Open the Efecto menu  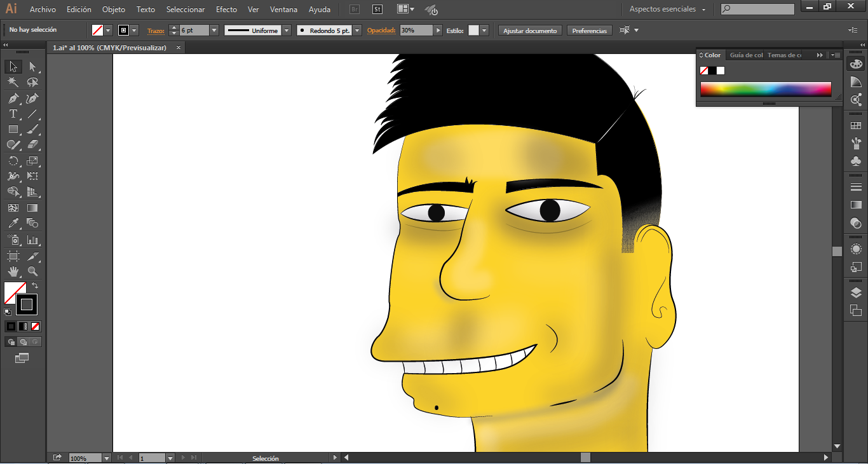click(x=226, y=10)
